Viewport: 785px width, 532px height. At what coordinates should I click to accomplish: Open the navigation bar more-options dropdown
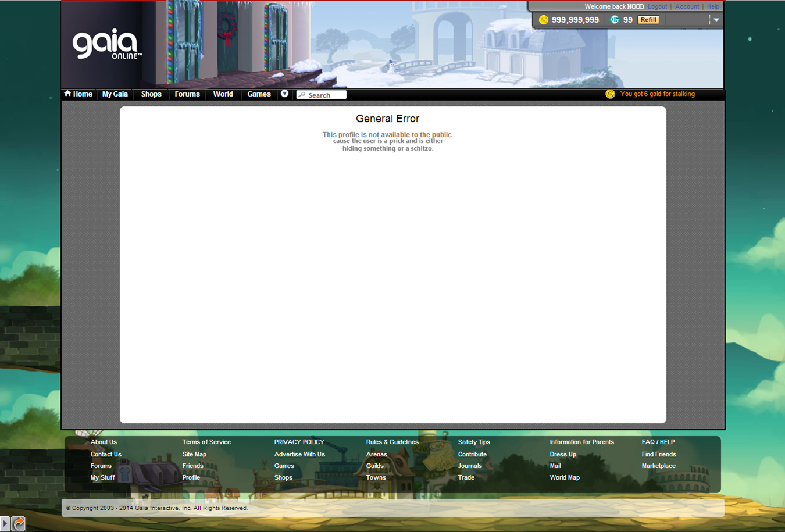(x=284, y=94)
